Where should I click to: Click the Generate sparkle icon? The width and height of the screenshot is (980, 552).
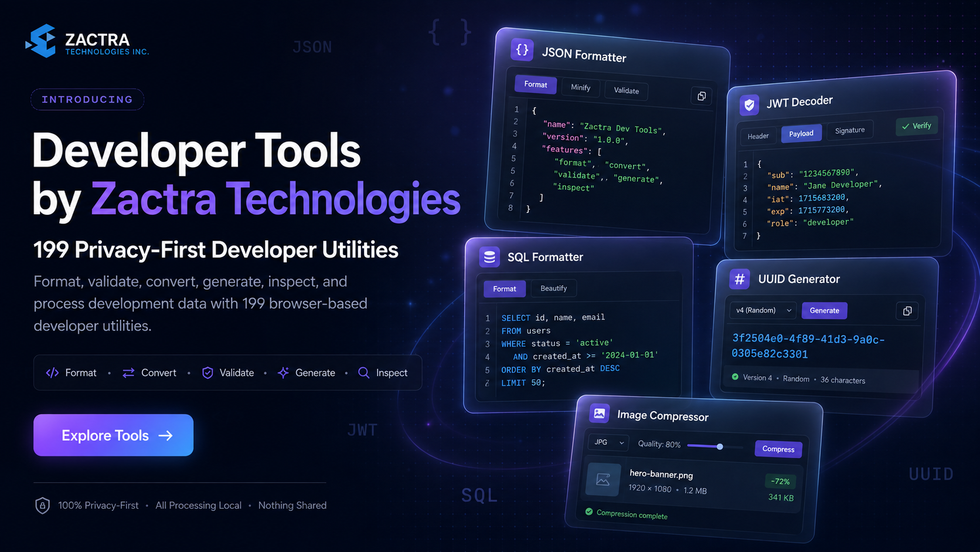click(283, 373)
